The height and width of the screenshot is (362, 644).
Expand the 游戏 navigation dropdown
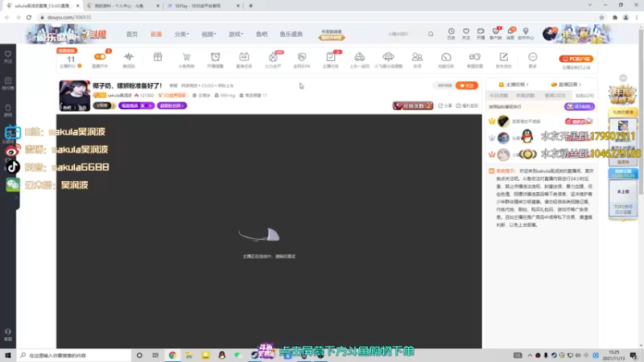[x=236, y=34]
